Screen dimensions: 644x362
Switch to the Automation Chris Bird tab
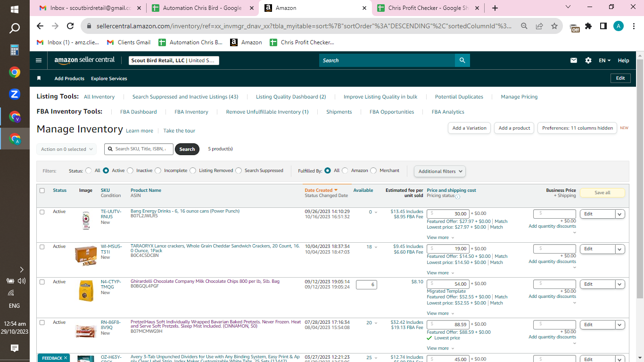[202, 8]
